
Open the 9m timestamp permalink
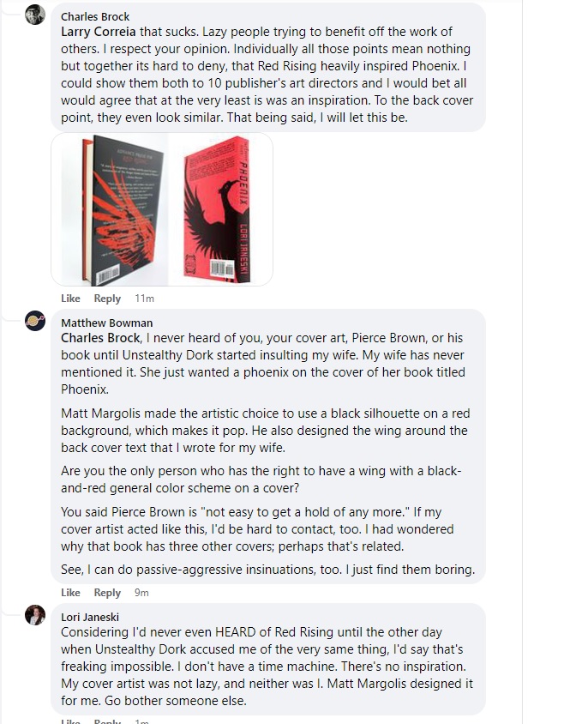[141, 593]
